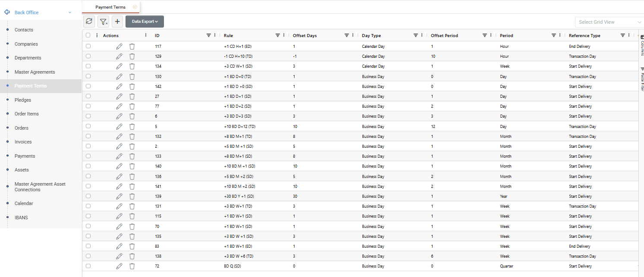
Task: Edit payment term ID 27
Action: [x=119, y=96]
